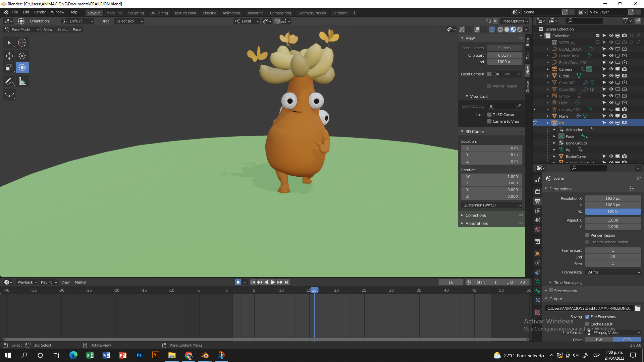Enable Lock To 3D Cursor checkbox
Viewport: 644px width, 362px height.
(x=489, y=115)
